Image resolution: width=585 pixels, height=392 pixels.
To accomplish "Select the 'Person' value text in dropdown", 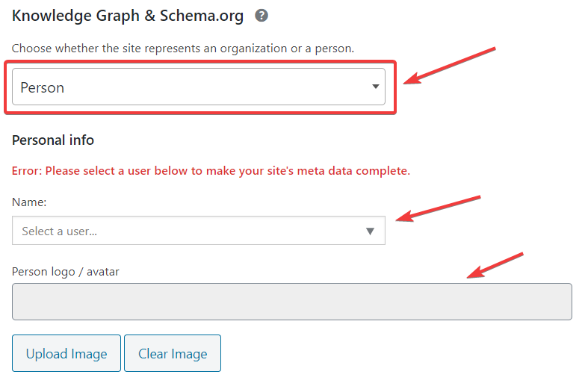I will click(x=43, y=88).
